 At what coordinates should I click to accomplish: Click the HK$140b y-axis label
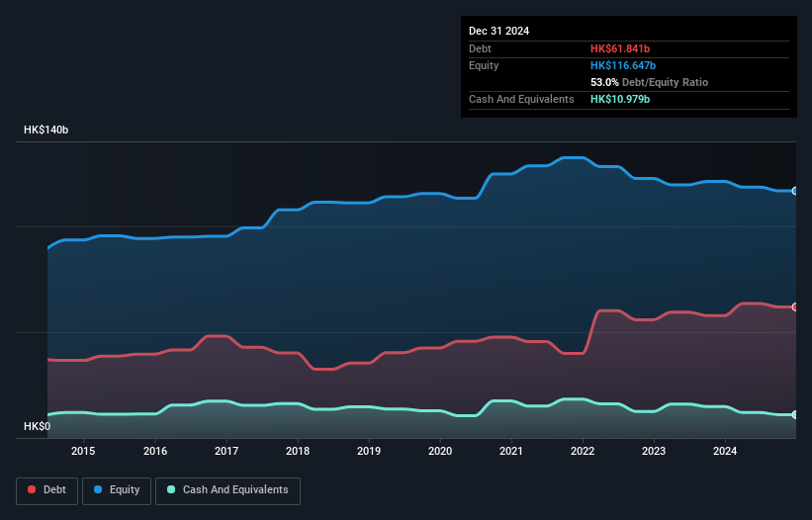click(46, 130)
